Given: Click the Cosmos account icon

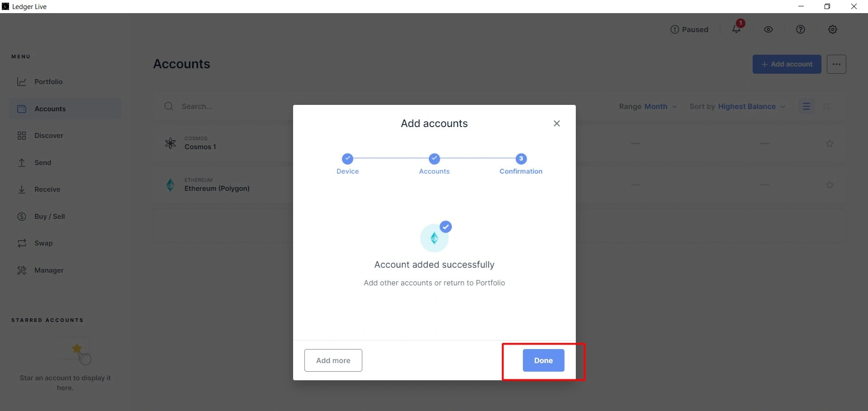Looking at the screenshot, I should [x=171, y=143].
